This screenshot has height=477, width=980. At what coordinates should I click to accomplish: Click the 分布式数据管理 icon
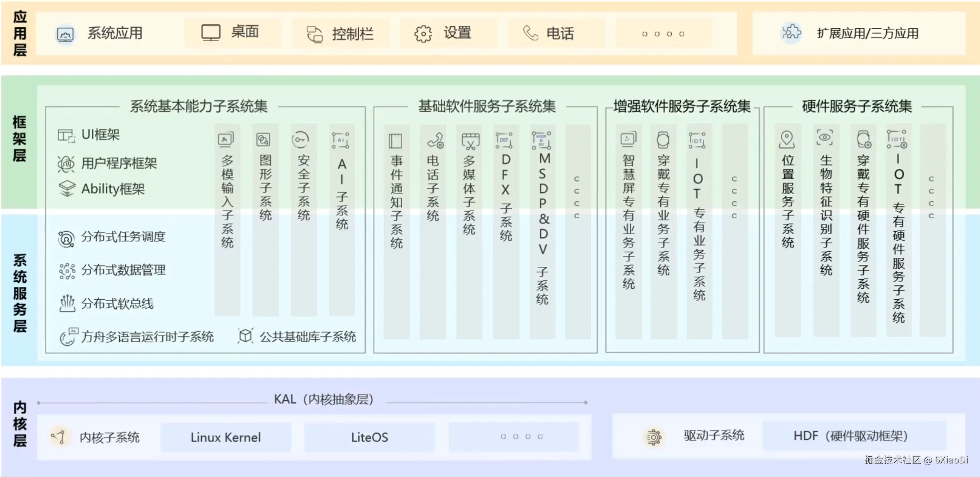67,271
